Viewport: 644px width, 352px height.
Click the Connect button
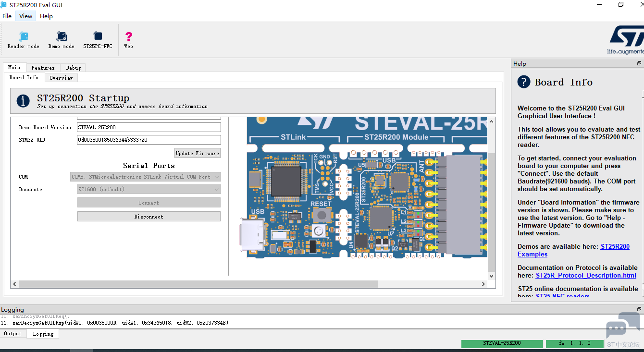pos(149,203)
